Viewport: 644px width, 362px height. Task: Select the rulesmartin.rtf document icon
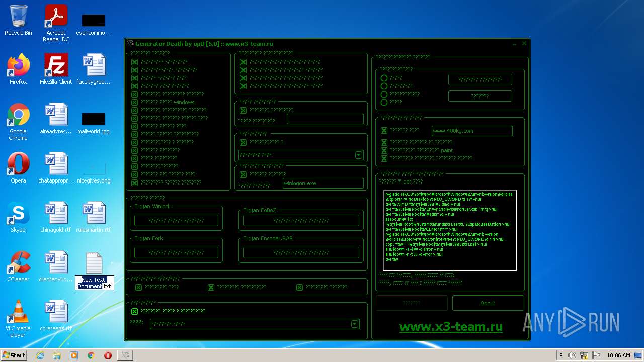94,217
